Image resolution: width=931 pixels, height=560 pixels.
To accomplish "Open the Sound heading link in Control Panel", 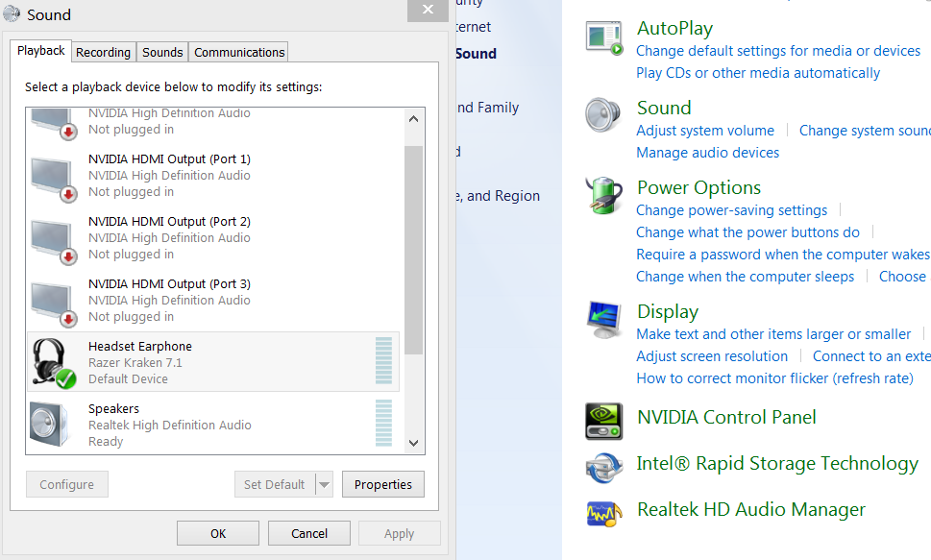I will [x=664, y=108].
